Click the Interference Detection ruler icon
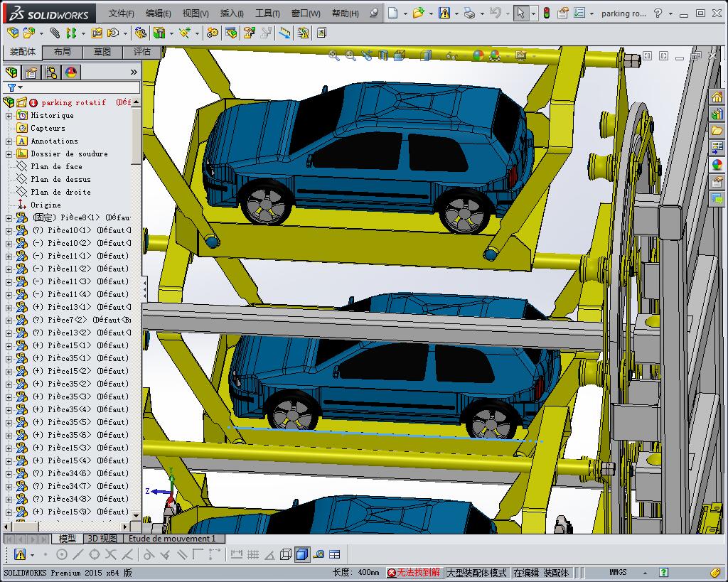This screenshot has width=728, height=582. click(x=284, y=33)
